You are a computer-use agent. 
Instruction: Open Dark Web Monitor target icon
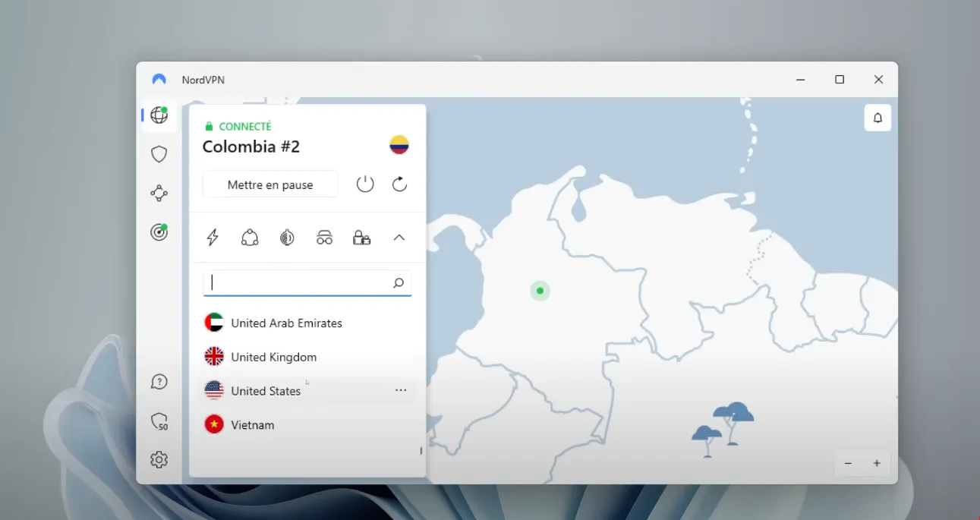click(x=159, y=232)
